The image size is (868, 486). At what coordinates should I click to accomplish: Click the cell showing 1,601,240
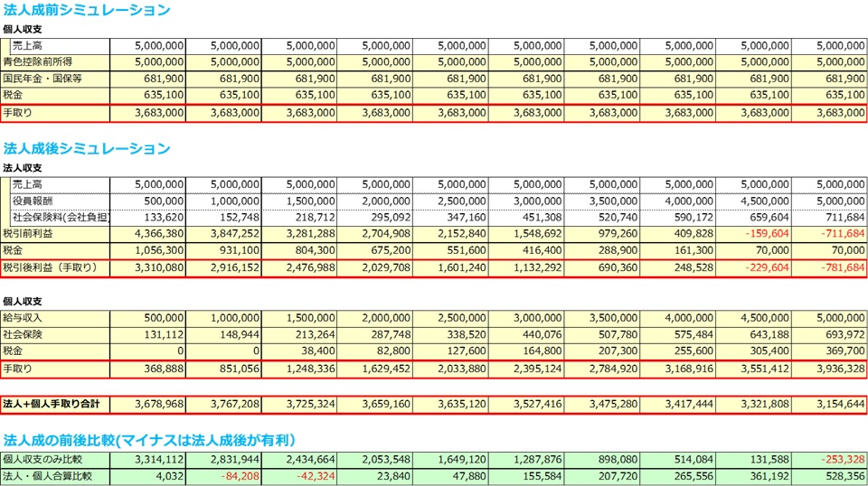pos(450,267)
